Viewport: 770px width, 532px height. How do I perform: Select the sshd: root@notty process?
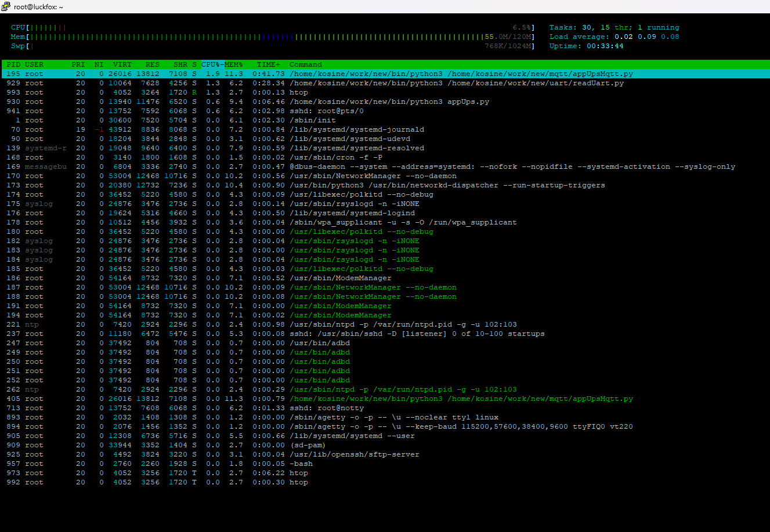coord(385,408)
